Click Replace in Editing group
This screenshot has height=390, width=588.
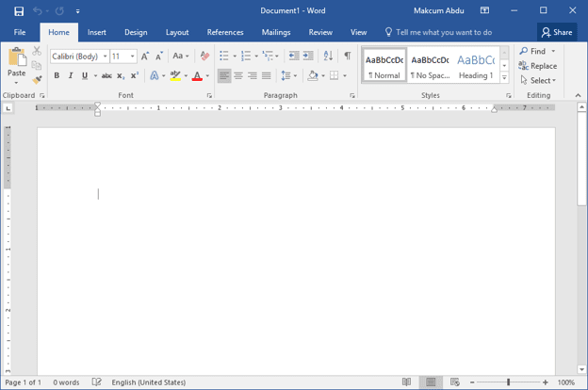coord(538,66)
